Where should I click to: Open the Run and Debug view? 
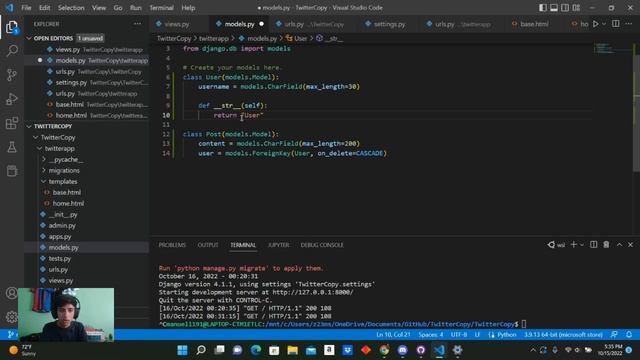(x=12, y=99)
